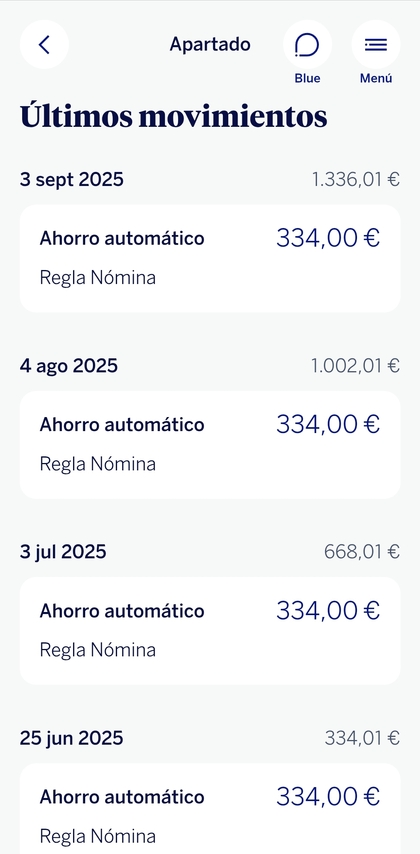Tap the Blue label under chat bubble

(307, 78)
